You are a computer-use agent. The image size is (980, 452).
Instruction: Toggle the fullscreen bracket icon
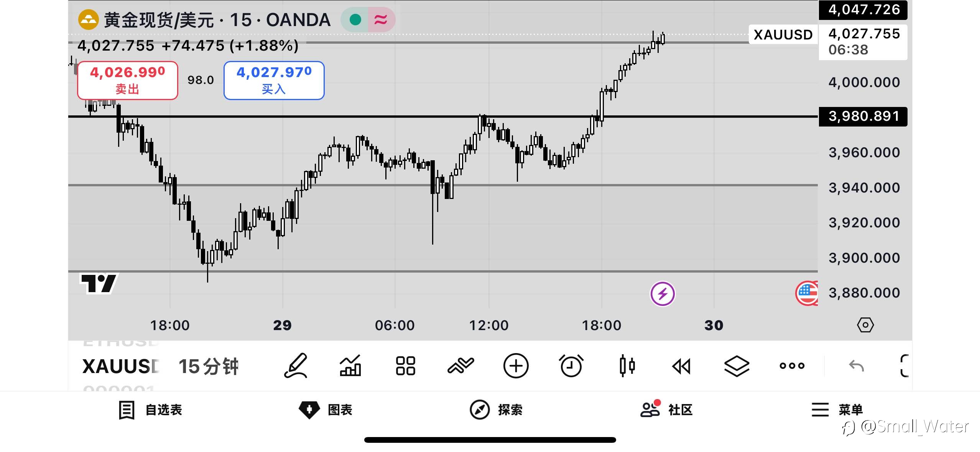tap(904, 365)
